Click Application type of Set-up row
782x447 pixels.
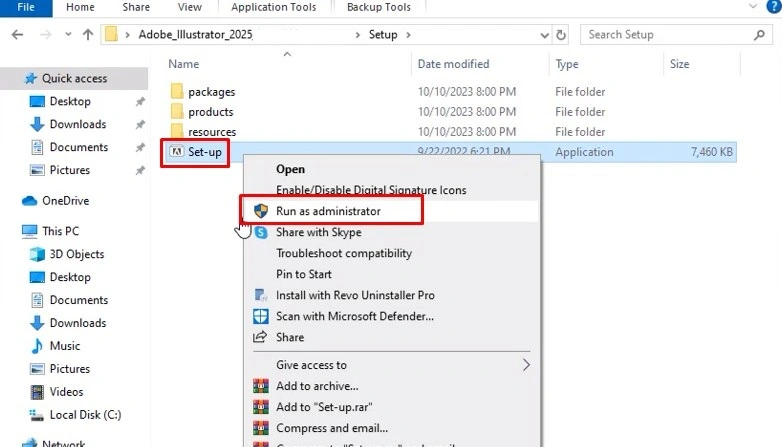point(584,152)
